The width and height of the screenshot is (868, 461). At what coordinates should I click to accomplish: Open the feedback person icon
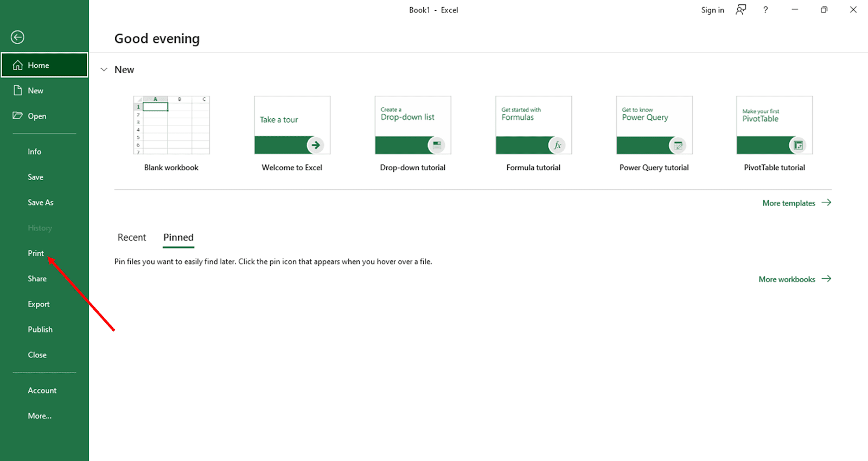pyautogui.click(x=741, y=10)
